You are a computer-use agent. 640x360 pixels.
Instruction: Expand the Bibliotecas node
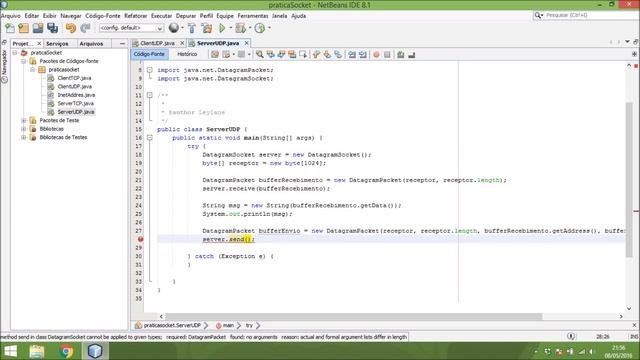[x=24, y=129]
